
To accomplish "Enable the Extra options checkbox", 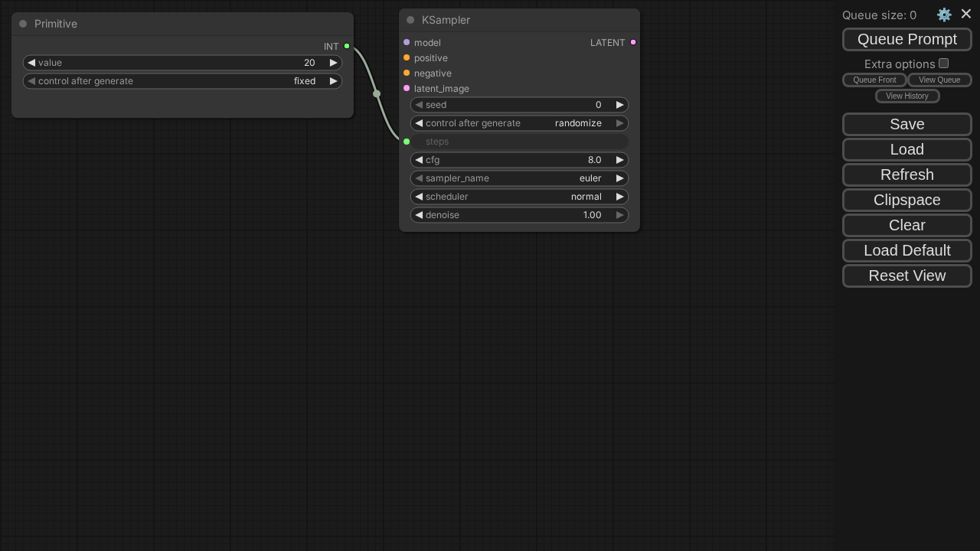I will (943, 64).
